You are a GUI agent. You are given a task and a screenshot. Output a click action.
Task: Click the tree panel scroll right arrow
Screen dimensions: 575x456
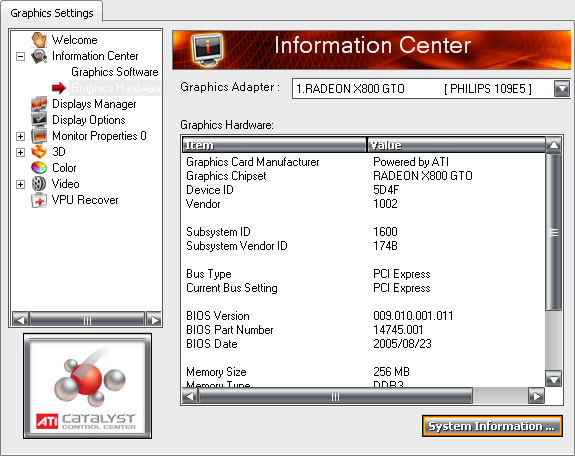pyautogui.click(x=154, y=320)
